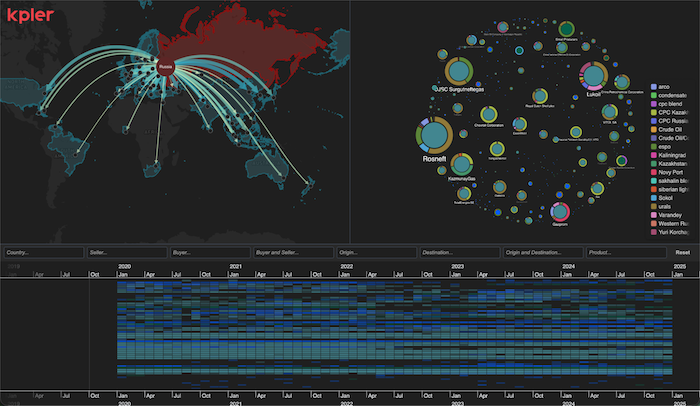Select the TotalEnergies SE node
This screenshot has width=700, height=406.
(464, 193)
